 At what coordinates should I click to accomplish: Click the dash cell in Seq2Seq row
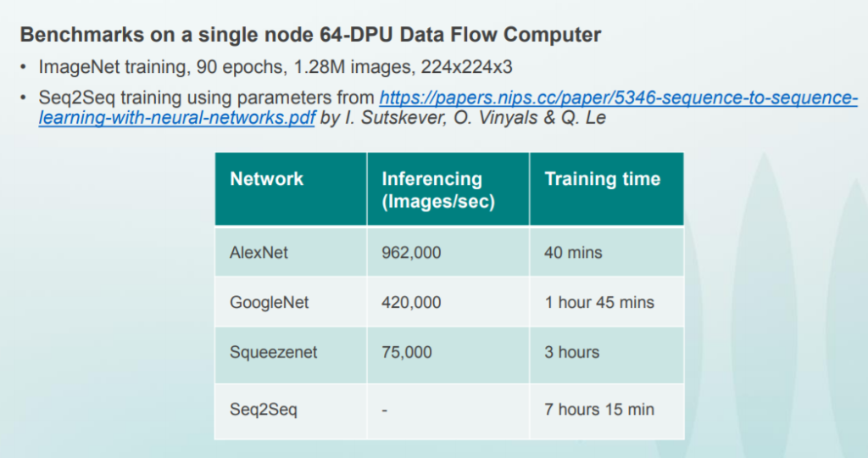pos(448,411)
